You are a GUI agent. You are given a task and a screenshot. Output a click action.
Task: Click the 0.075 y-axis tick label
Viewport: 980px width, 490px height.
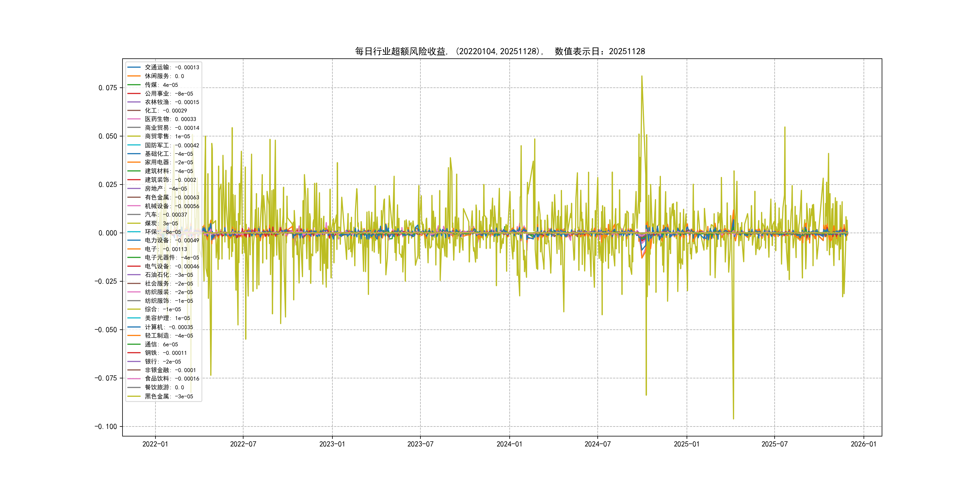tap(108, 88)
